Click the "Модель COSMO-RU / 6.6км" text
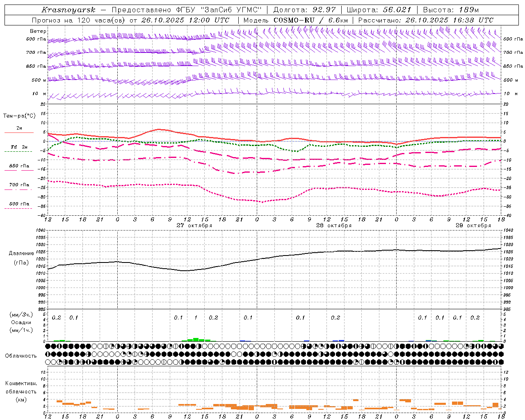Viewport: 525px width, 420px height. 296,20
